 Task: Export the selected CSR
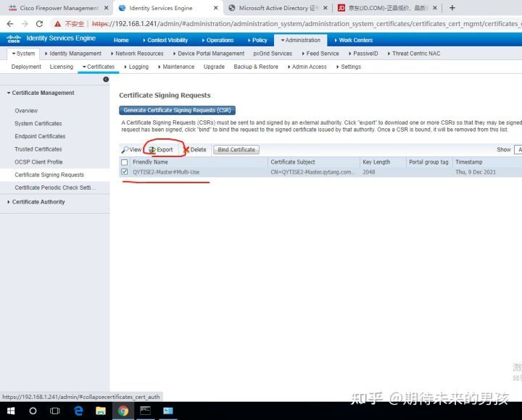(x=161, y=150)
